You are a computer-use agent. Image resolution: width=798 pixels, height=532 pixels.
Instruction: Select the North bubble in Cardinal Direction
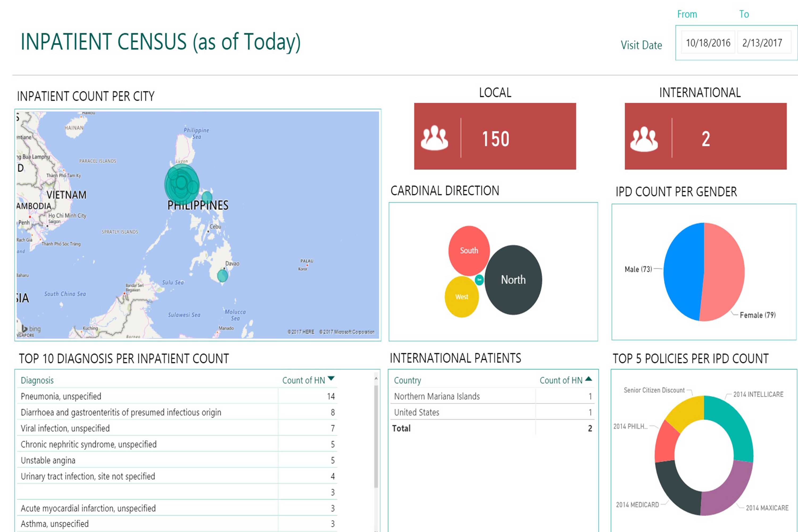click(x=513, y=280)
